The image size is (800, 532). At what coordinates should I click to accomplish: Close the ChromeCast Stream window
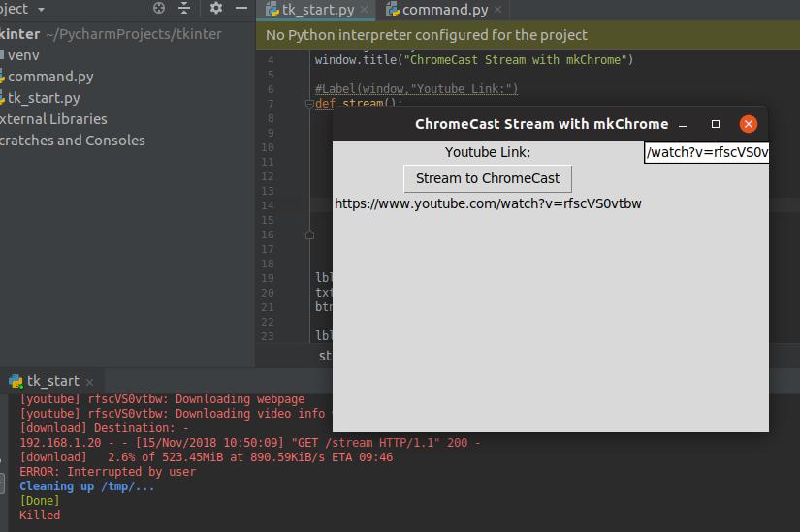tap(748, 124)
